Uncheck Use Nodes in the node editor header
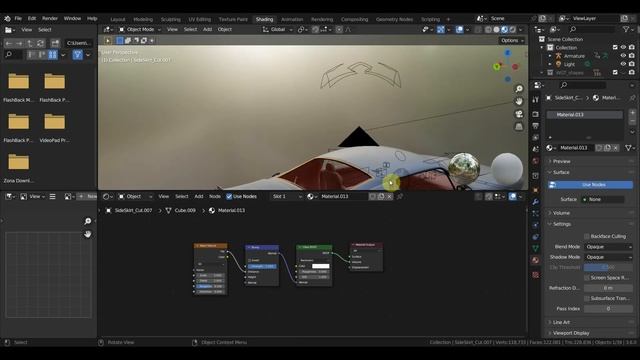640x360 pixels. (229, 197)
